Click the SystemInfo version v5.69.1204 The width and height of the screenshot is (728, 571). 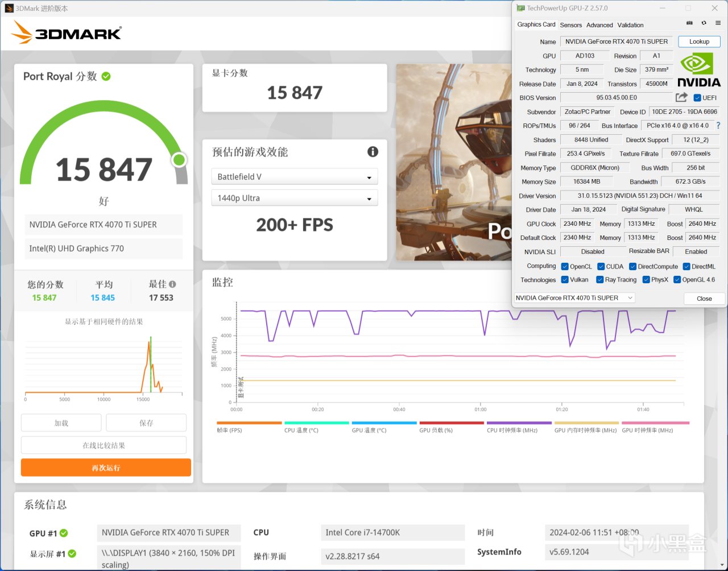pos(617,552)
